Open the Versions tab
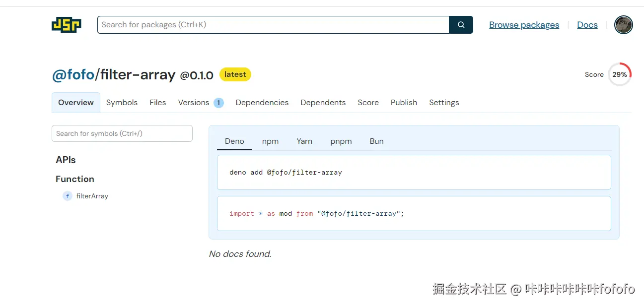The height and width of the screenshot is (305, 644). [201, 103]
